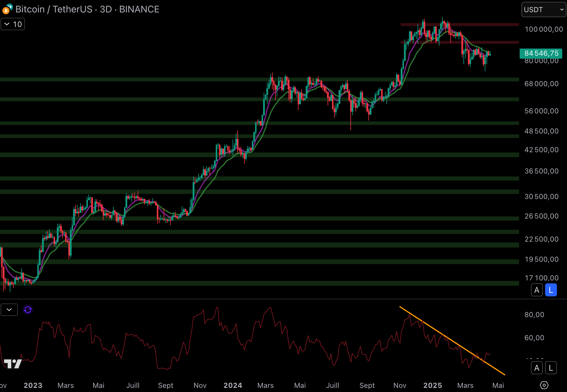Click the purple refresh icon in indicator pane

[28, 310]
